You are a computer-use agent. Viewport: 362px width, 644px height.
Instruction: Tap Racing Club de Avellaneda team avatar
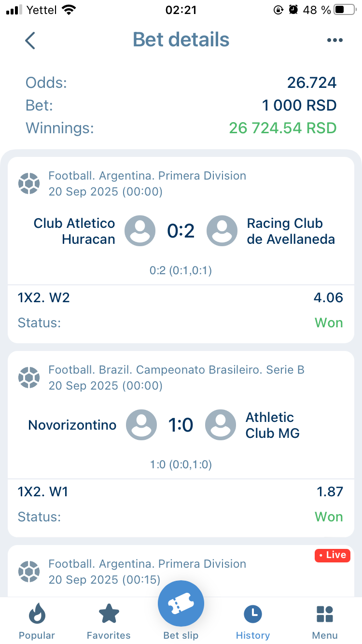[x=222, y=231]
